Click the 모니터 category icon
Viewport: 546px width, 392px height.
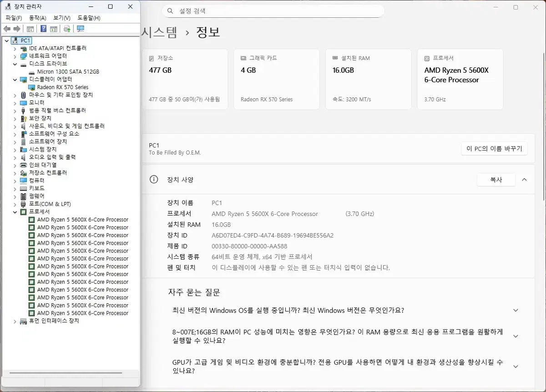tap(24, 103)
